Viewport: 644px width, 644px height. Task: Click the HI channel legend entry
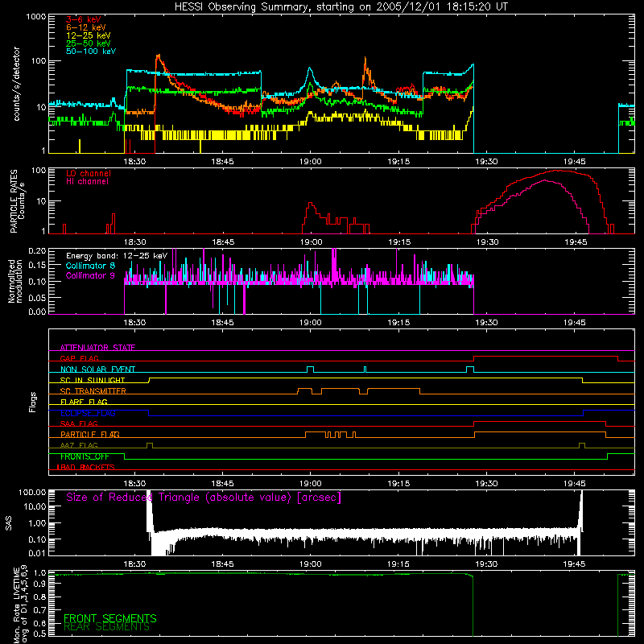tap(87, 182)
